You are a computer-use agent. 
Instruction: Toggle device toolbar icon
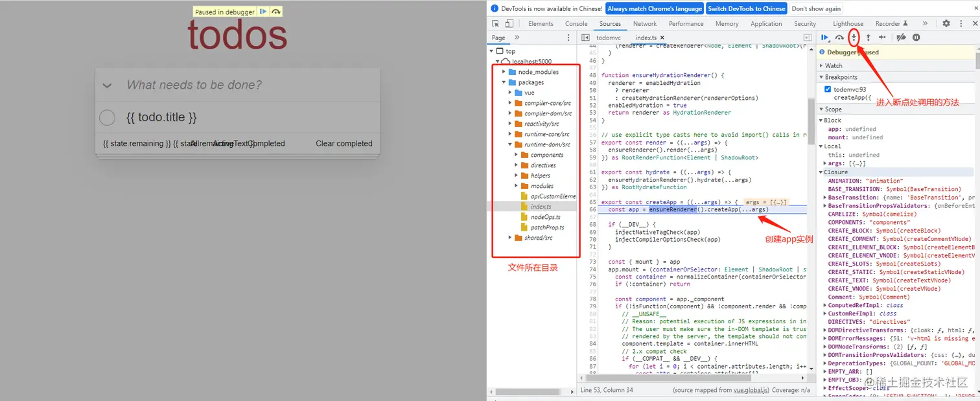pyautogui.click(x=509, y=23)
